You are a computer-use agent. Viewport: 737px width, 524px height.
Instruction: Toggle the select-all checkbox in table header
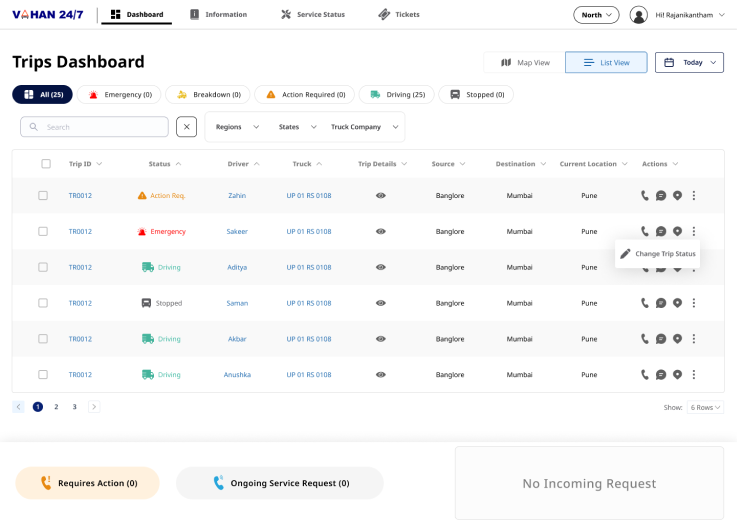click(46, 164)
